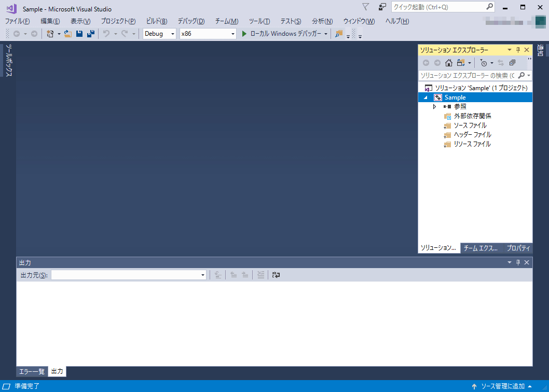Open the ウィンドウ(W) menu
549x392 pixels.
pyautogui.click(x=359, y=21)
